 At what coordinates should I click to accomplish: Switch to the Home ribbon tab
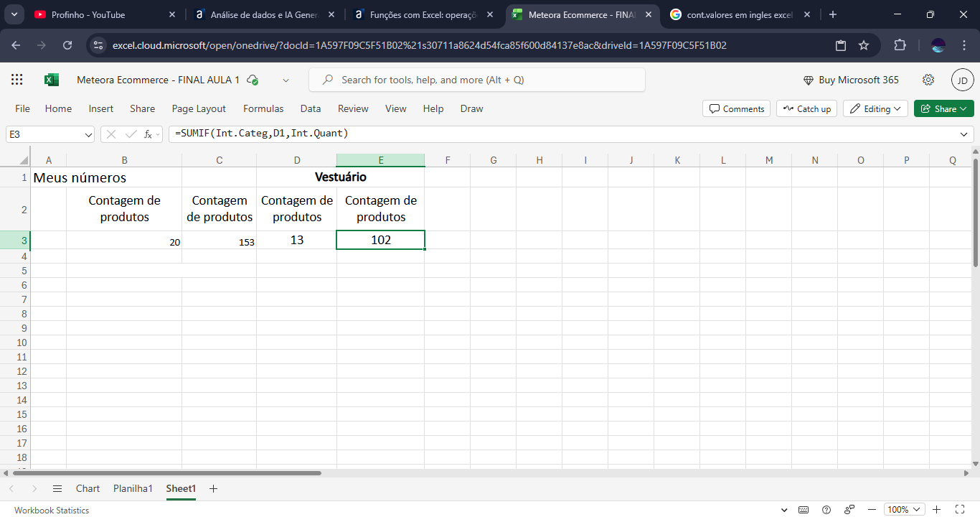58,108
